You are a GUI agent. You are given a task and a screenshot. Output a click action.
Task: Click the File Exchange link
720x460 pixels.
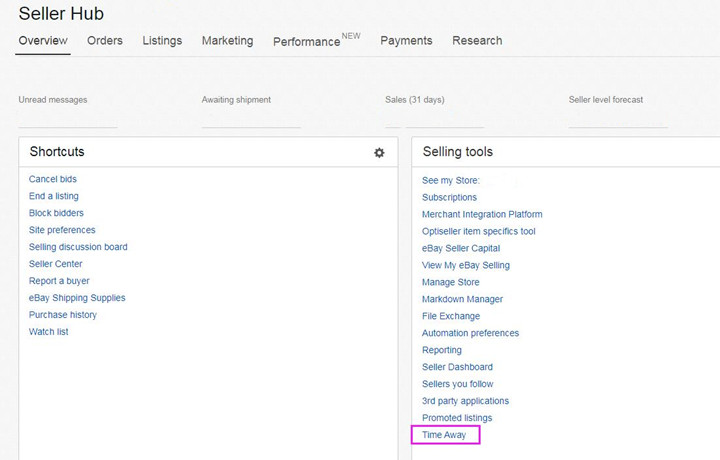coord(451,316)
